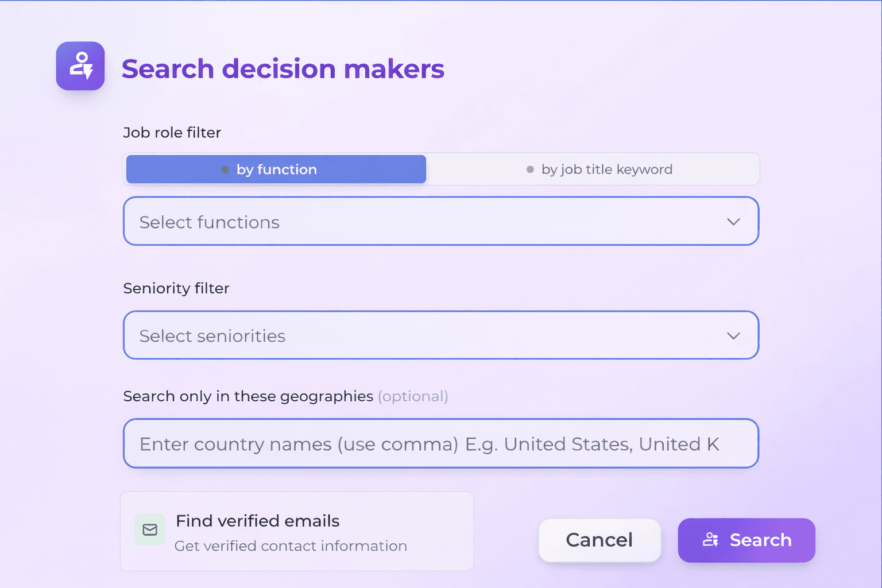Select the 'by function' filter option
The width and height of the screenshot is (882, 588).
[x=276, y=169]
